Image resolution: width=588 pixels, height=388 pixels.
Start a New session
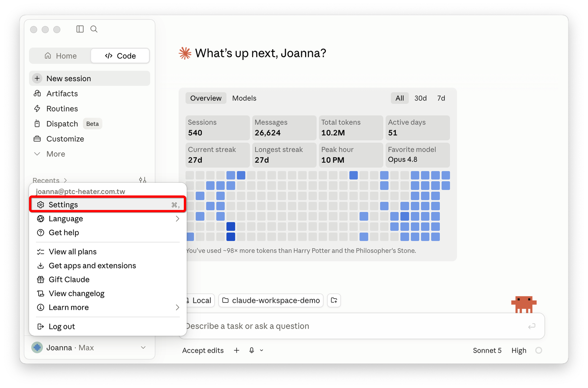(x=90, y=78)
